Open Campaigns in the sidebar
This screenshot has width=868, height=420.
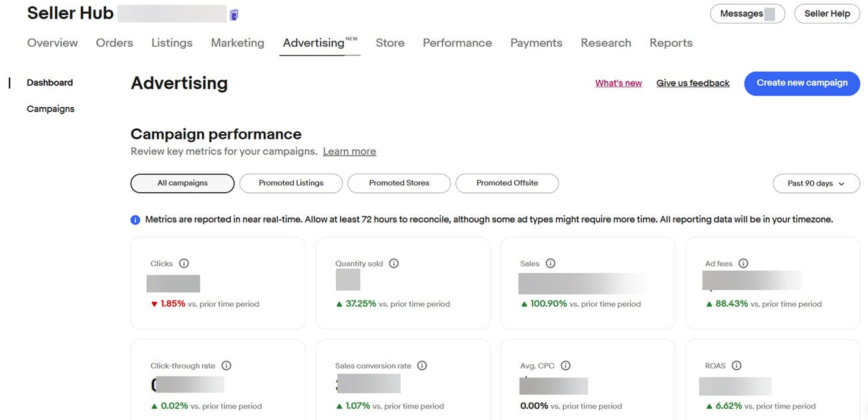(x=51, y=109)
